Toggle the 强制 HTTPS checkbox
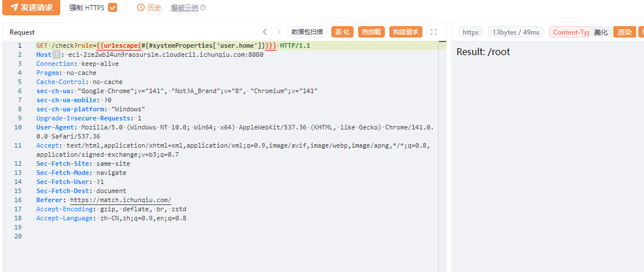 tap(113, 7)
